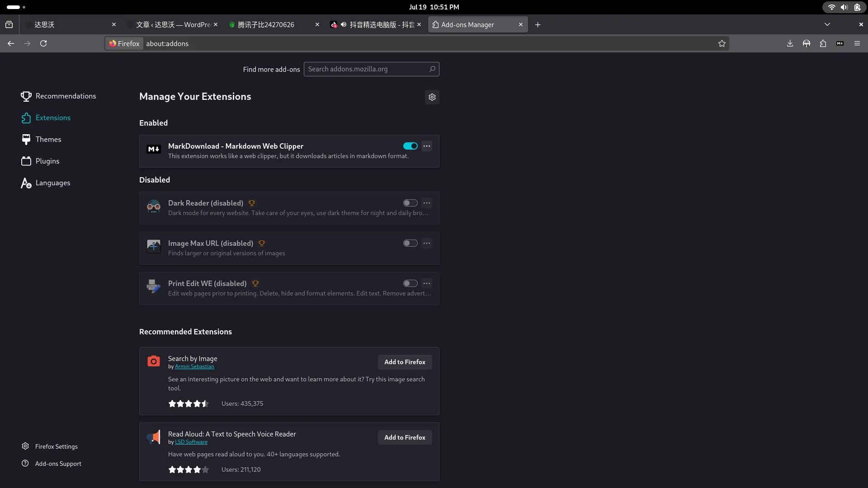The image size is (868, 488).
Task: Open the Add-ons Support link
Action: pos(52,464)
